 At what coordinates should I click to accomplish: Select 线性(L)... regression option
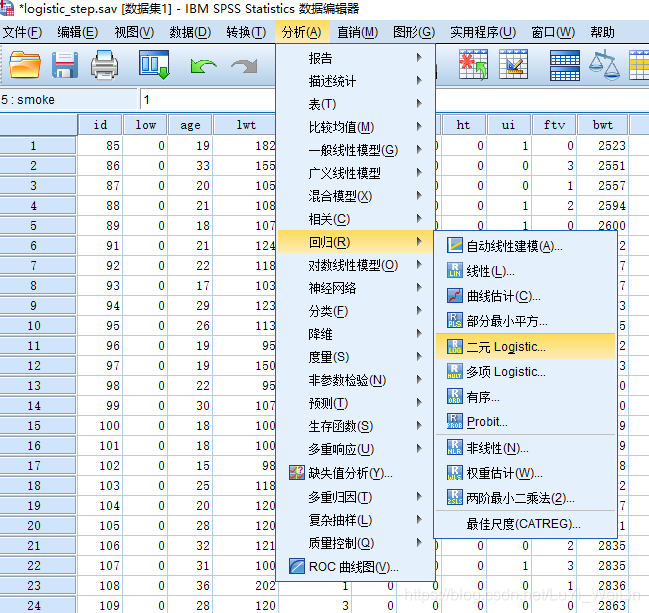pyautogui.click(x=526, y=271)
